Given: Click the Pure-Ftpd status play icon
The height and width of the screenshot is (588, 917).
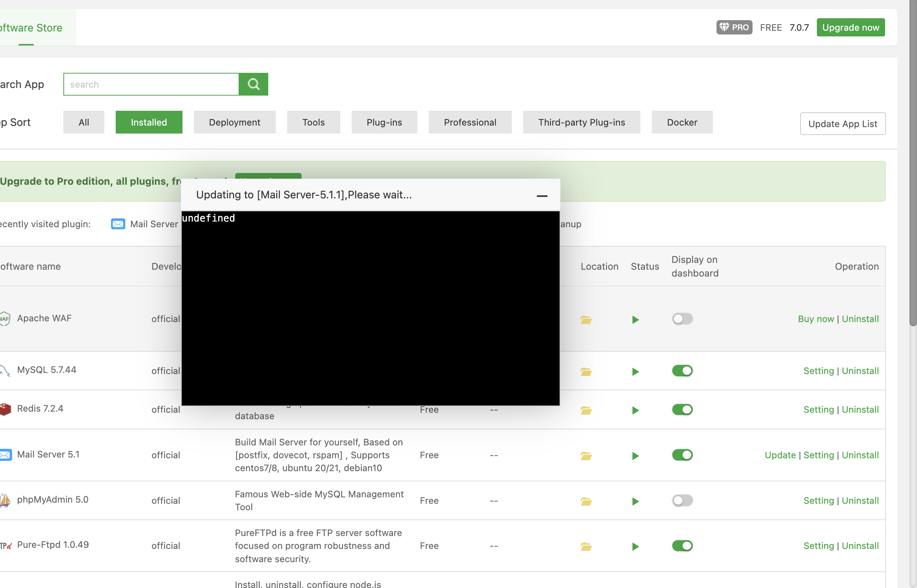Looking at the screenshot, I should [635, 546].
